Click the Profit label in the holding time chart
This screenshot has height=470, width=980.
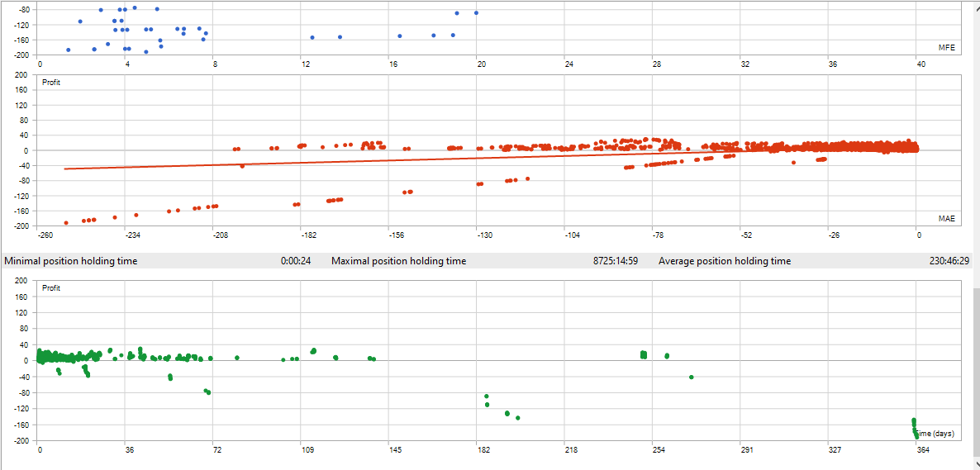click(x=50, y=289)
